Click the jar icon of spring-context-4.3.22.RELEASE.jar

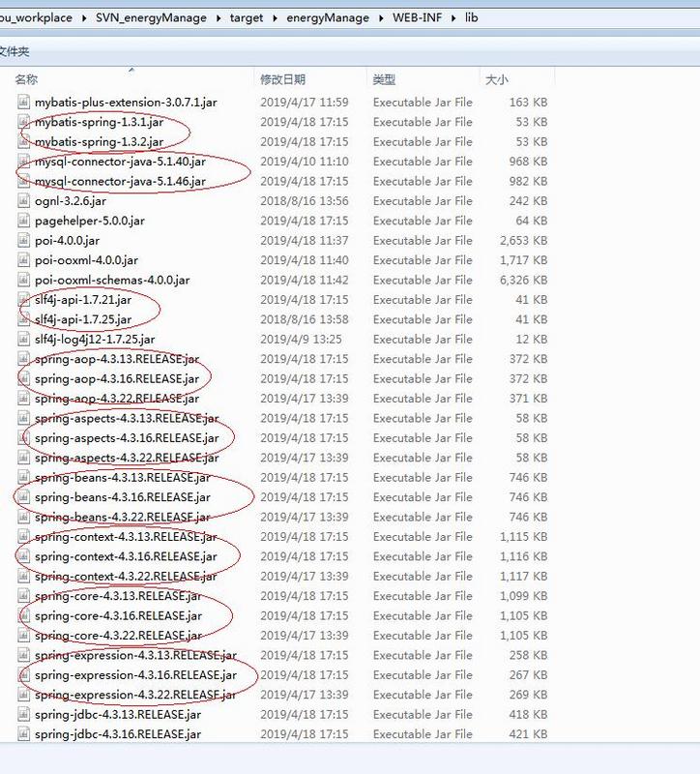coord(23,576)
